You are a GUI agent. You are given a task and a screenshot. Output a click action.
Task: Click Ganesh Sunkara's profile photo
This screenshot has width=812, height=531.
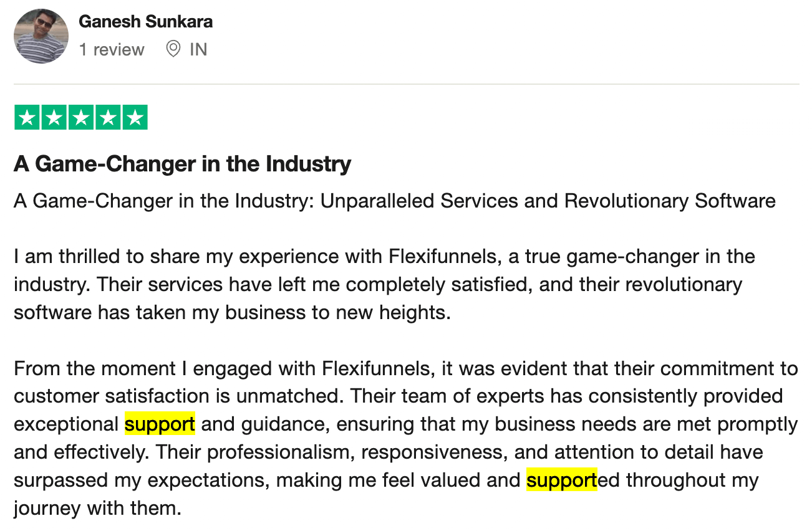(x=41, y=36)
